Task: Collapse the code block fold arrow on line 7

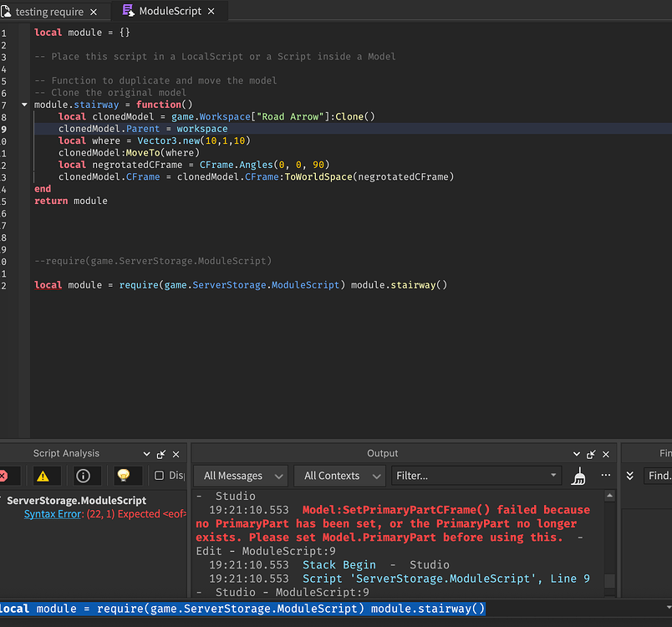Action: pyautogui.click(x=23, y=104)
